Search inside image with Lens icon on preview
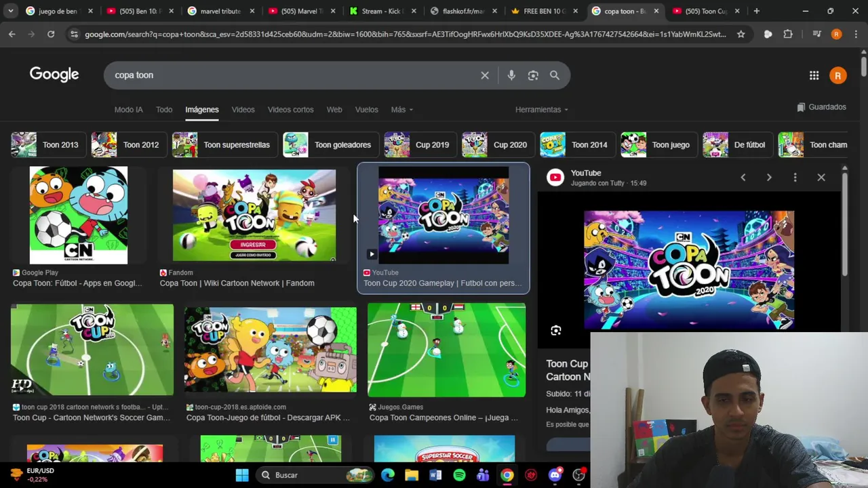Screen dimensions: 868x488 pyautogui.click(x=556, y=330)
